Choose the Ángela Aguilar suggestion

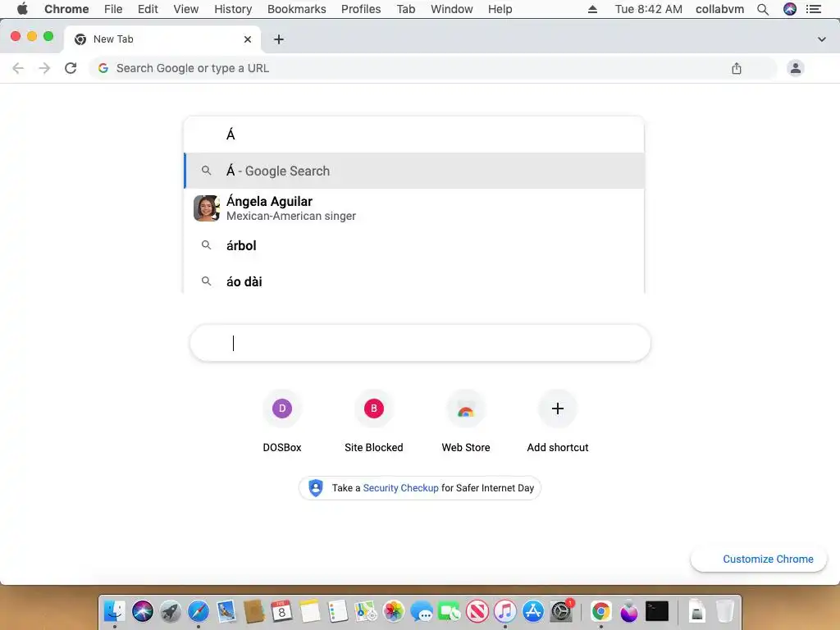click(414, 208)
